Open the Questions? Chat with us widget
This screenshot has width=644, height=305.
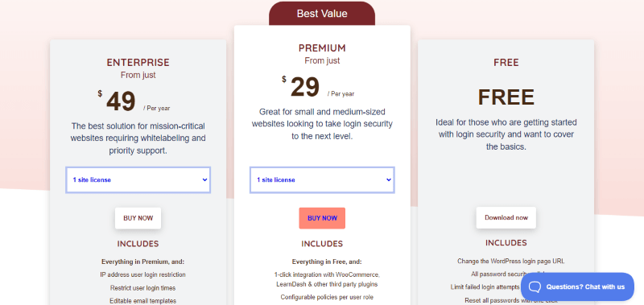tap(577, 287)
